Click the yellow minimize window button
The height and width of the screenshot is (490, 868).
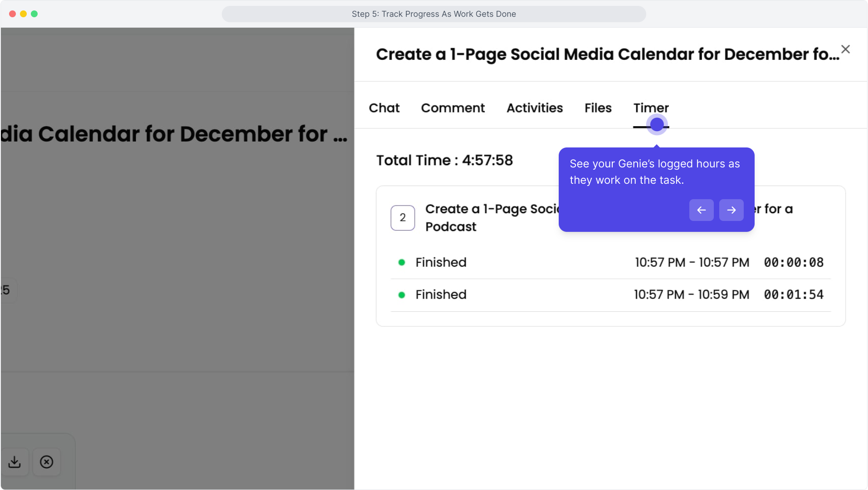[x=23, y=14]
